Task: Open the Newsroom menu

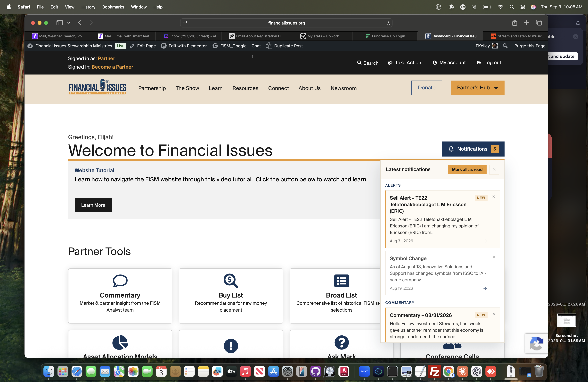Action: pyautogui.click(x=343, y=88)
